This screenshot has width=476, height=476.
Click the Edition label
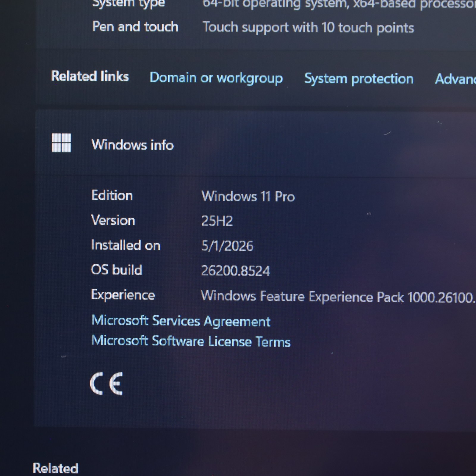point(112,195)
